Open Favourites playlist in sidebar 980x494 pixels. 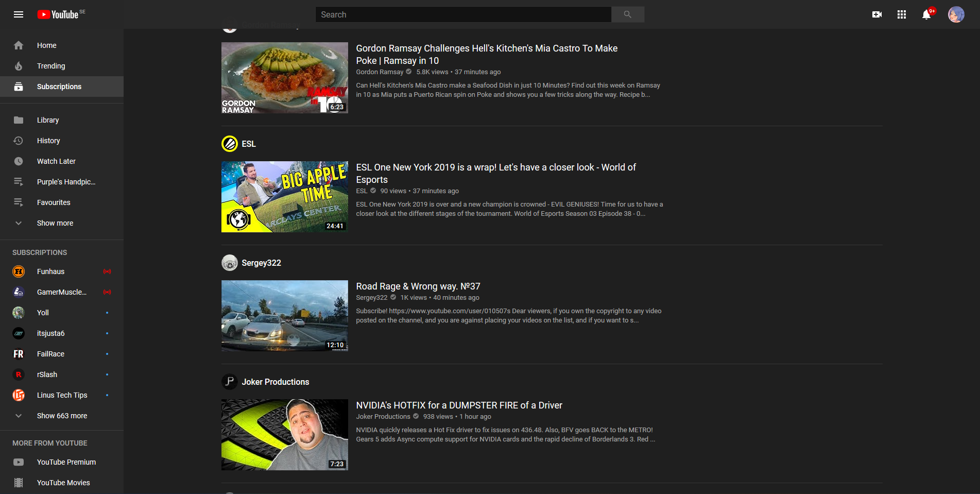(62, 202)
